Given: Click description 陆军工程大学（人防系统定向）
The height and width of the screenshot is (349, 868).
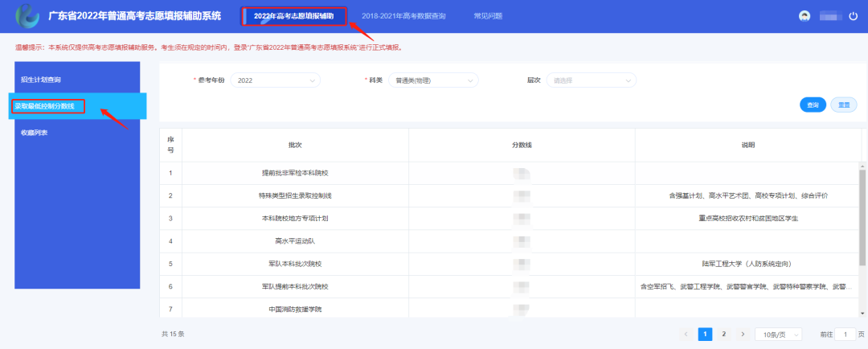Looking at the screenshot, I should 748,264.
